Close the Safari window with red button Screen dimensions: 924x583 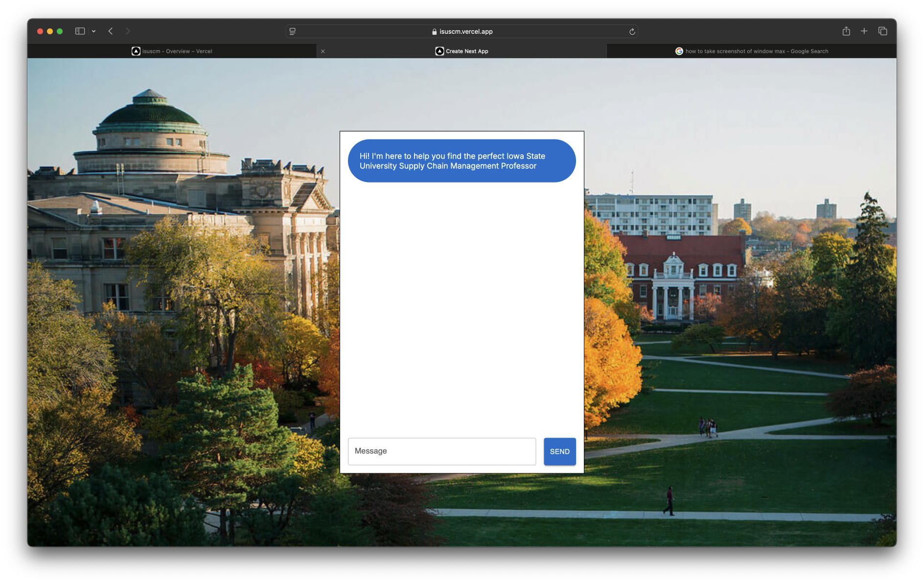[x=40, y=31]
